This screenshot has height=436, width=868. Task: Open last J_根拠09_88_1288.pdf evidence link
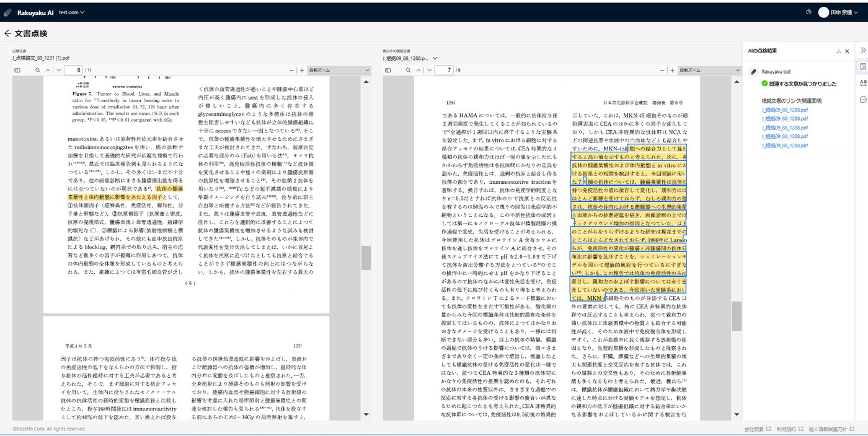[x=785, y=146]
